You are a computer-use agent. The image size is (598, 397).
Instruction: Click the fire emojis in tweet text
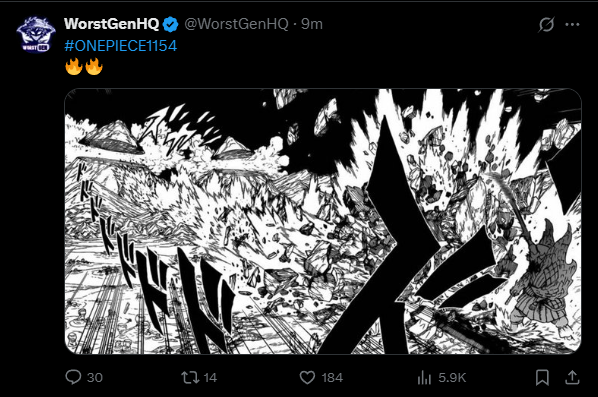84,66
